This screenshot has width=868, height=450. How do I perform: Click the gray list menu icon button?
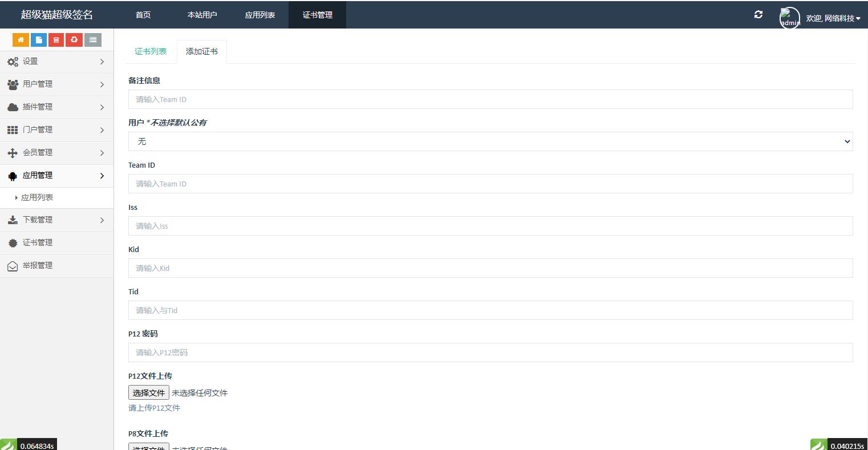92,40
